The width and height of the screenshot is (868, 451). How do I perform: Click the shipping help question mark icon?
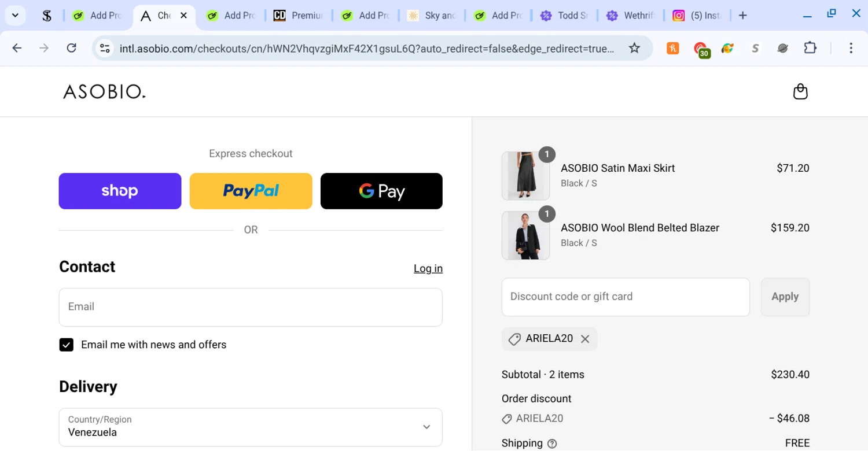click(x=552, y=443)
